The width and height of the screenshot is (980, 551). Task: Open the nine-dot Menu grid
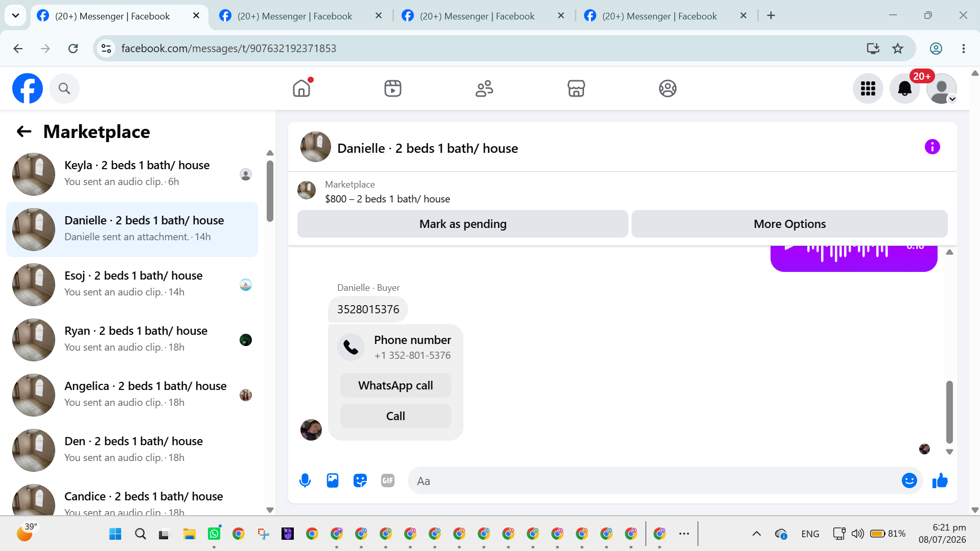(x=868, y=88)
